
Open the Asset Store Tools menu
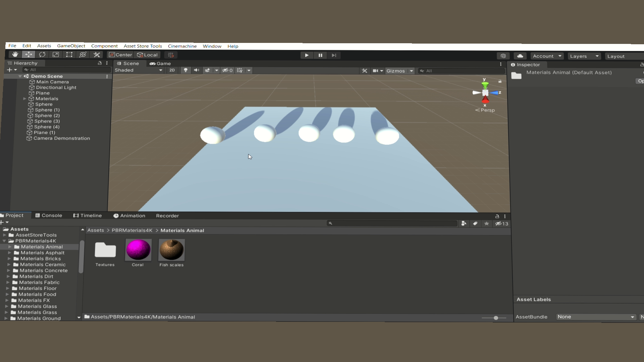tap(143, 46)
